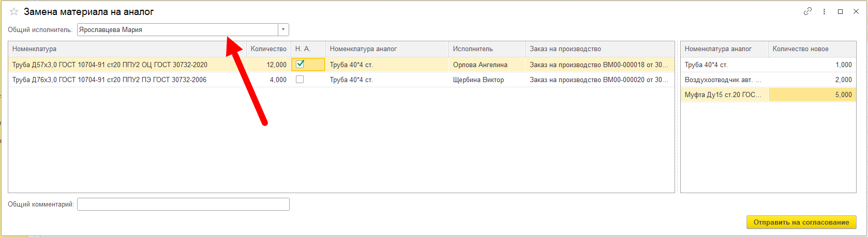
Task: Open the three-dot more options menu
Action: tap(824, 11)
